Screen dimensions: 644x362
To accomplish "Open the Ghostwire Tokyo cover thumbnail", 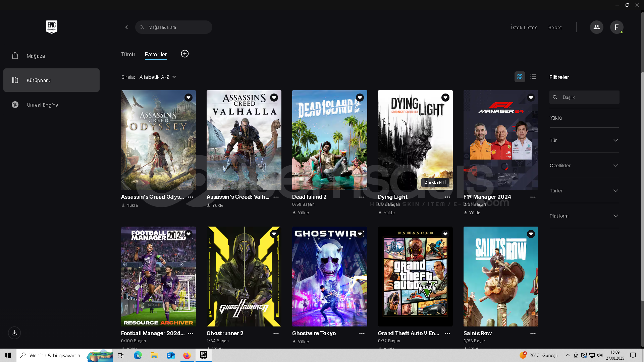I will [x=330, y=277].
